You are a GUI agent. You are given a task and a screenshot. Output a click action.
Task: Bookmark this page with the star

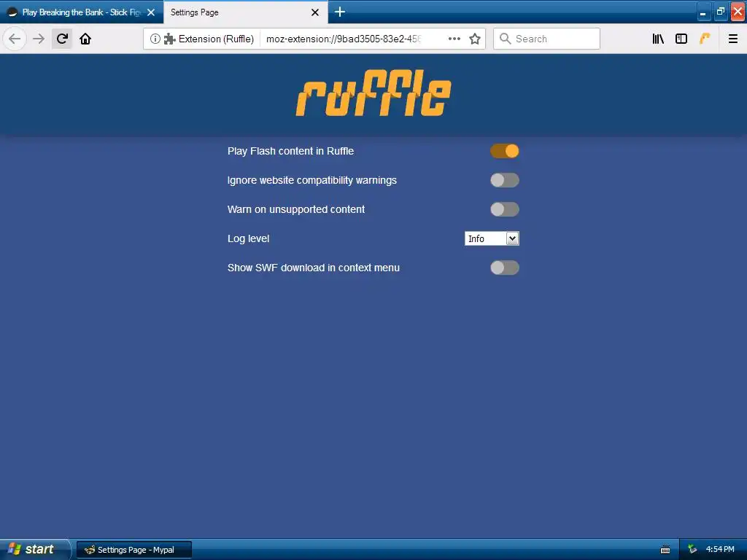point(474,39)
